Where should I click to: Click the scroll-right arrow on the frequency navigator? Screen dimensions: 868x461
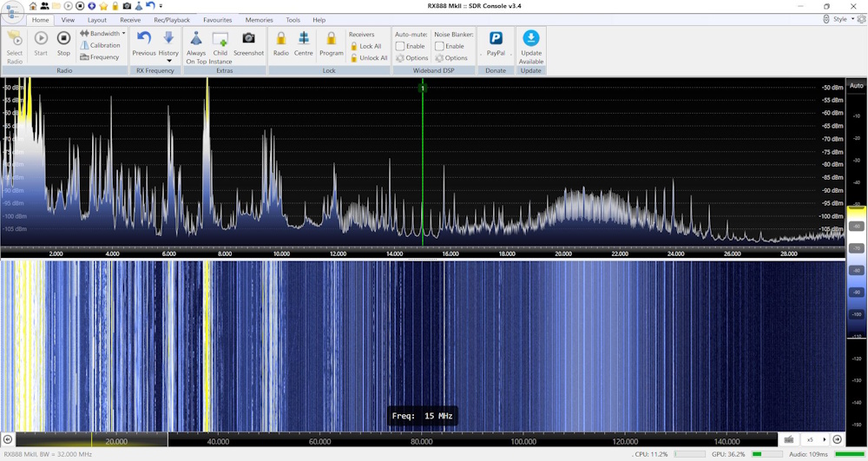838,439
